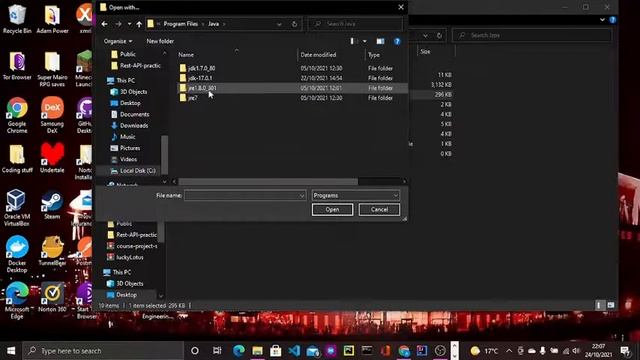Open Music in dialog sidebar
Viewport: 640px width, 360px height.
point(127,137)
